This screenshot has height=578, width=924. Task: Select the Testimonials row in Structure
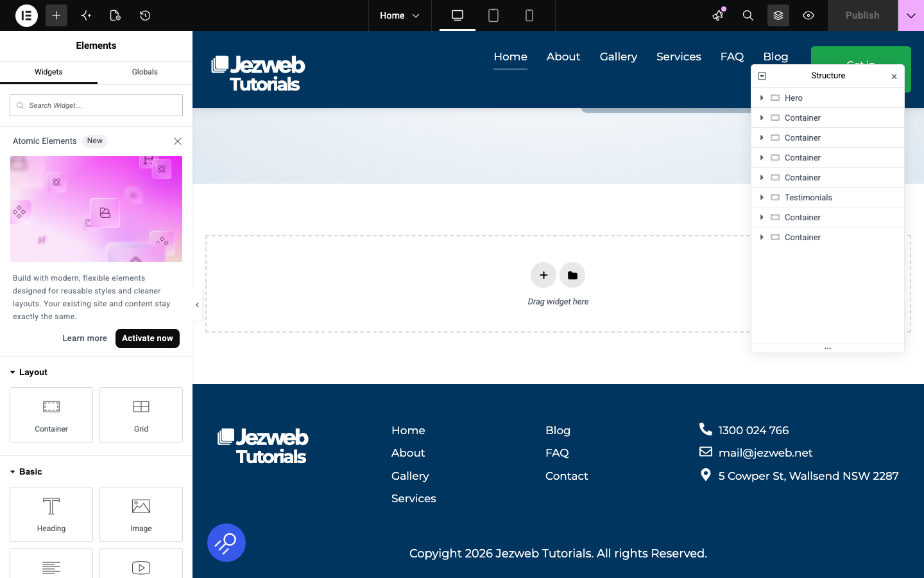coord(828,198)
